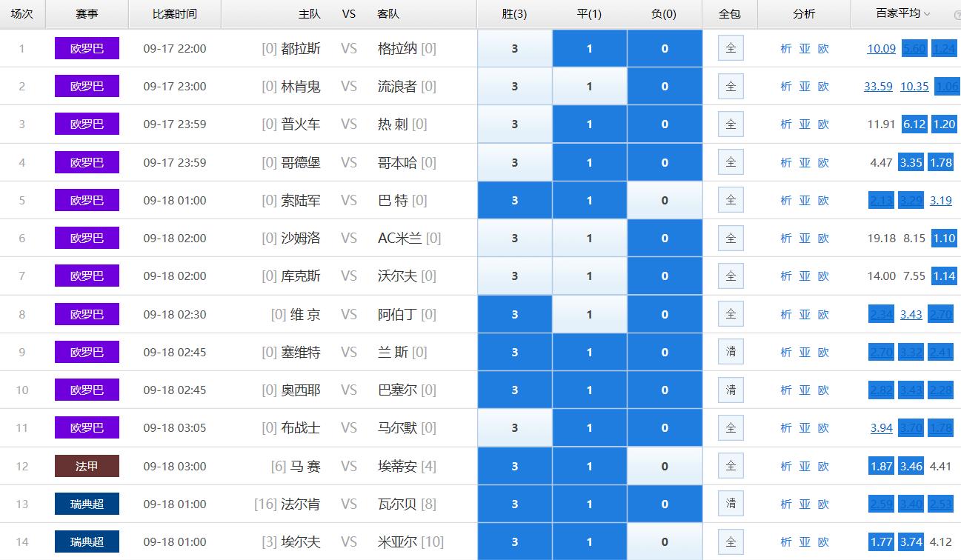Click odds 1.77 in 埃尔夫 row
Viewport: 961px width, 560px height.
(x=882, y=541)
